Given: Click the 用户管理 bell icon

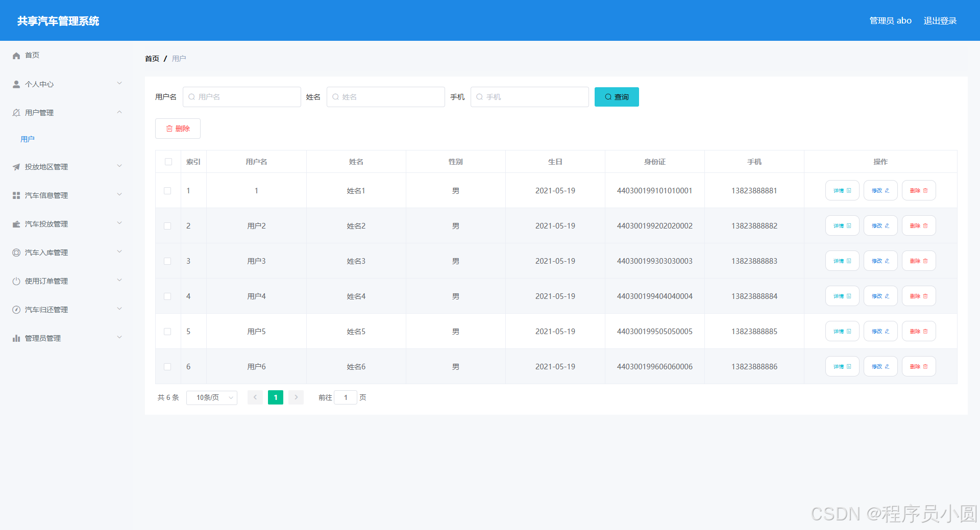Looking at the screenshot, I should coord(16,112).
